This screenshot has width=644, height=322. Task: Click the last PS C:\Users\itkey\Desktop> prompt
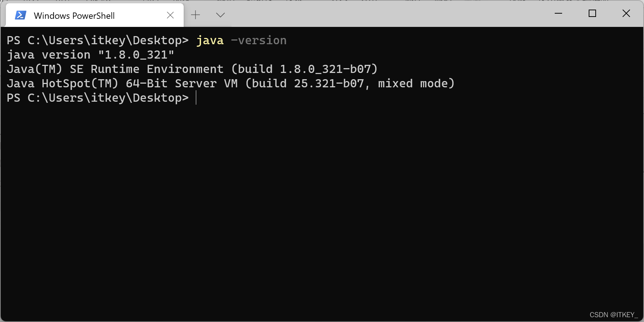click(x=97, y=98)
